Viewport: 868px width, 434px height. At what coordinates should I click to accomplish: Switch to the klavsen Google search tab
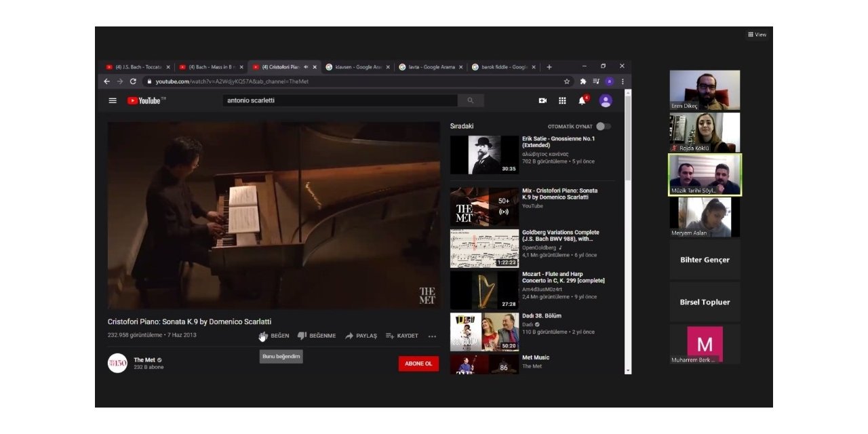coord(355,66)
